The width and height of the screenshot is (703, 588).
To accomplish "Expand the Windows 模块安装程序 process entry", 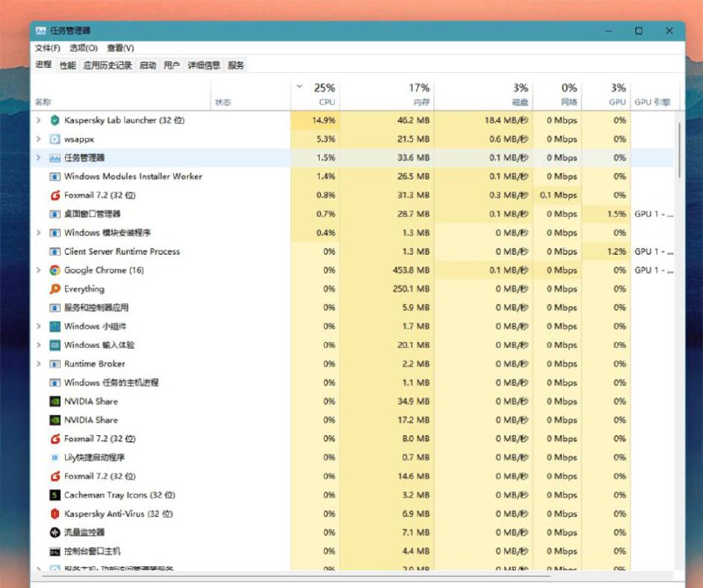I will click(x=38, y=232).
